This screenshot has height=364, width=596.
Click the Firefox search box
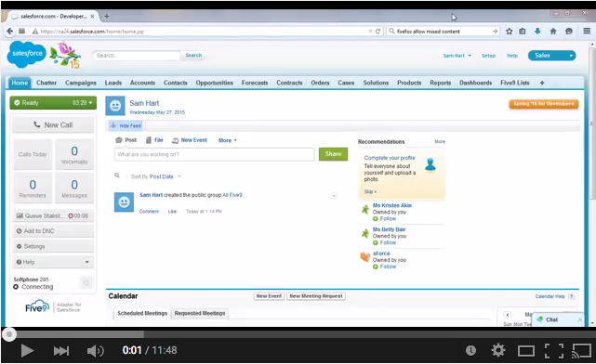pos(443,32)
